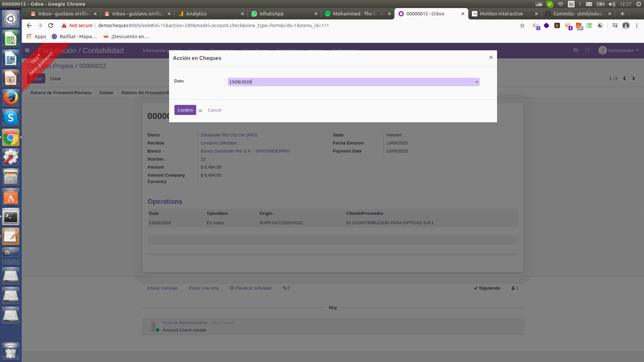
Task: Open Ubuntu dash search launcher
Action: click(11, 19)
